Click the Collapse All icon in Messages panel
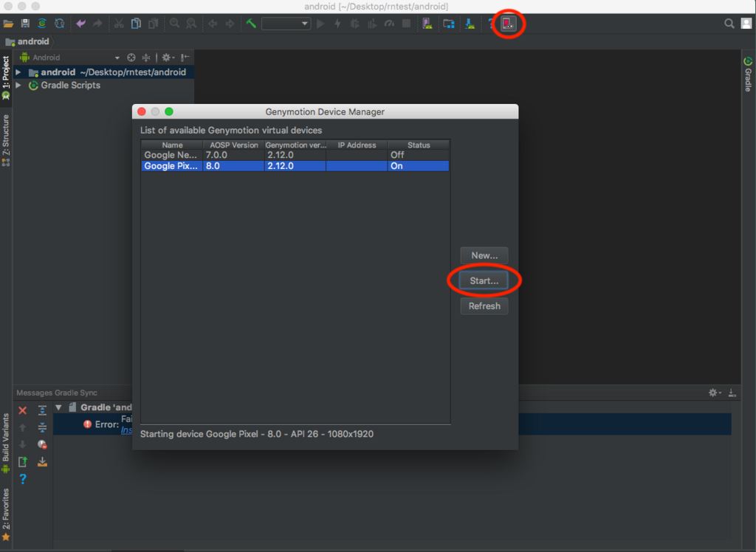 coord(42,427)
